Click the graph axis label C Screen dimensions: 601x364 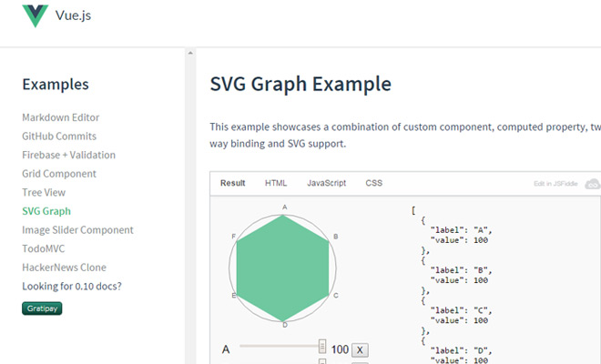coord(336,296)
